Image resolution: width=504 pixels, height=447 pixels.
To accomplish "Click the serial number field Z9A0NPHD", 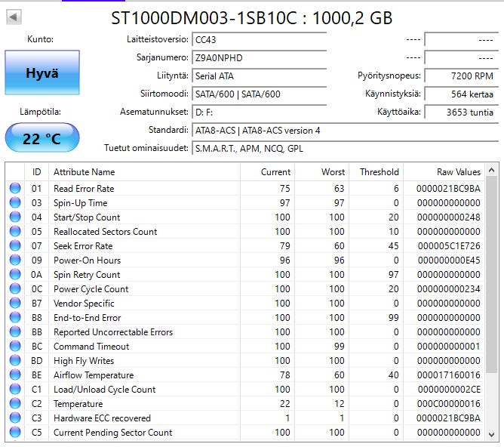I will (x=258, y=57).
